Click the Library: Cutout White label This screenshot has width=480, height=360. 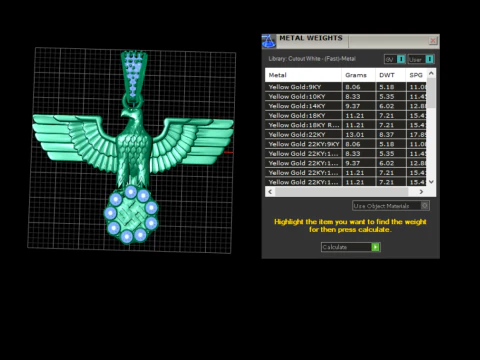pyautogui.click(x=312, y=59)
